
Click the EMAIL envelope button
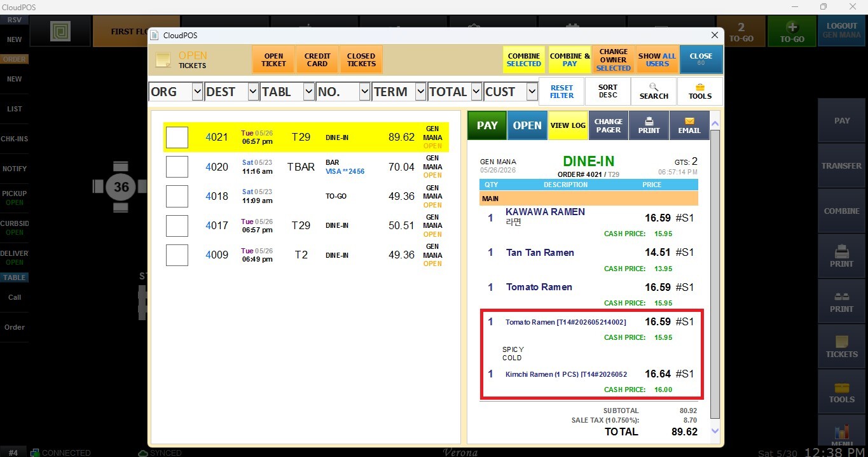point(689,125)
